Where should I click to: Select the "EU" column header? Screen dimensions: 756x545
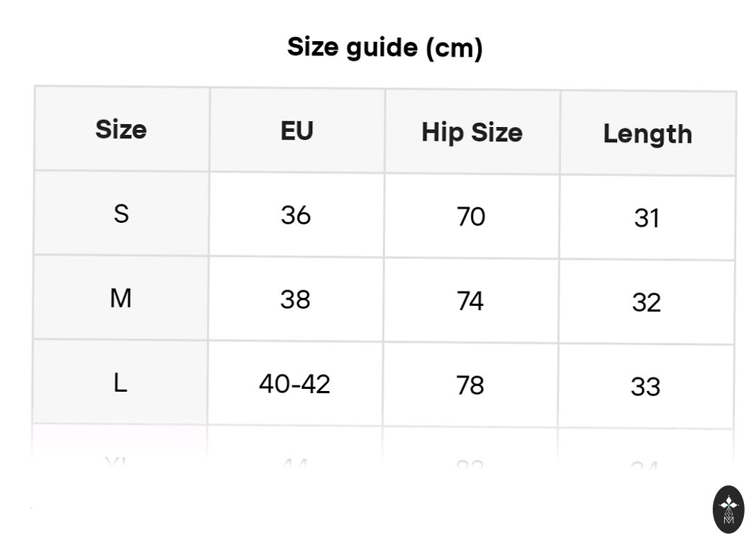coord(296,131)
